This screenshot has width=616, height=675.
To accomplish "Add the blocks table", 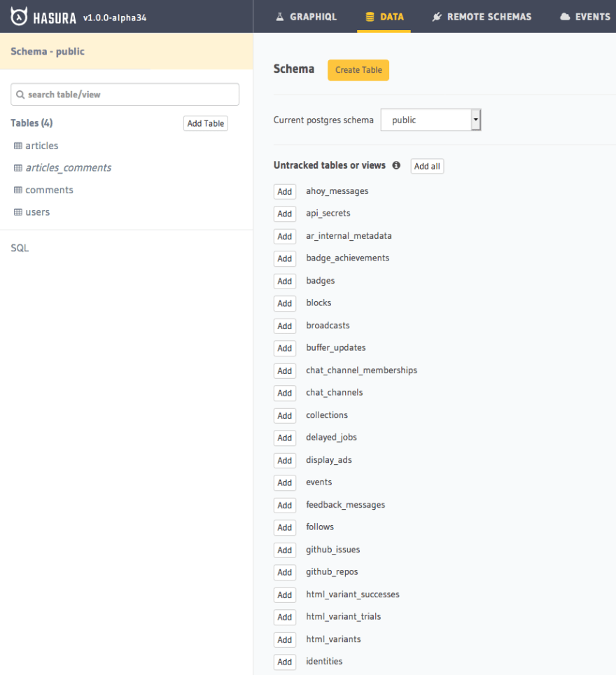I will [284, 303].
